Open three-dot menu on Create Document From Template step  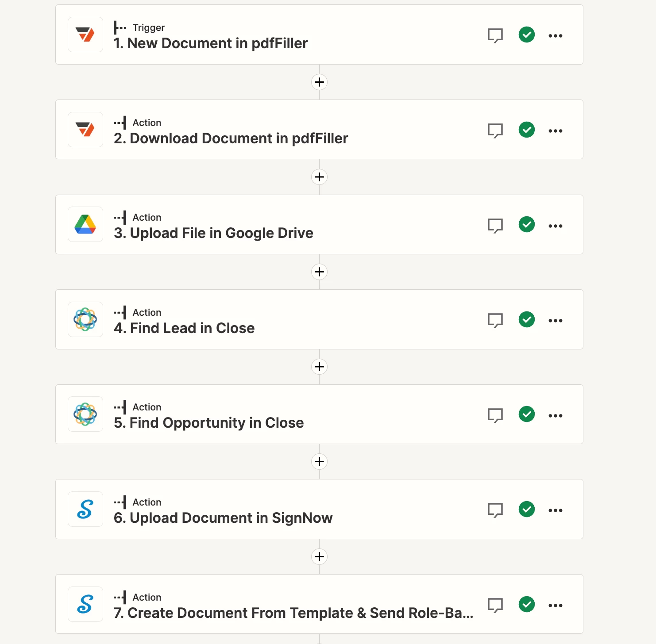coord(556,606)
